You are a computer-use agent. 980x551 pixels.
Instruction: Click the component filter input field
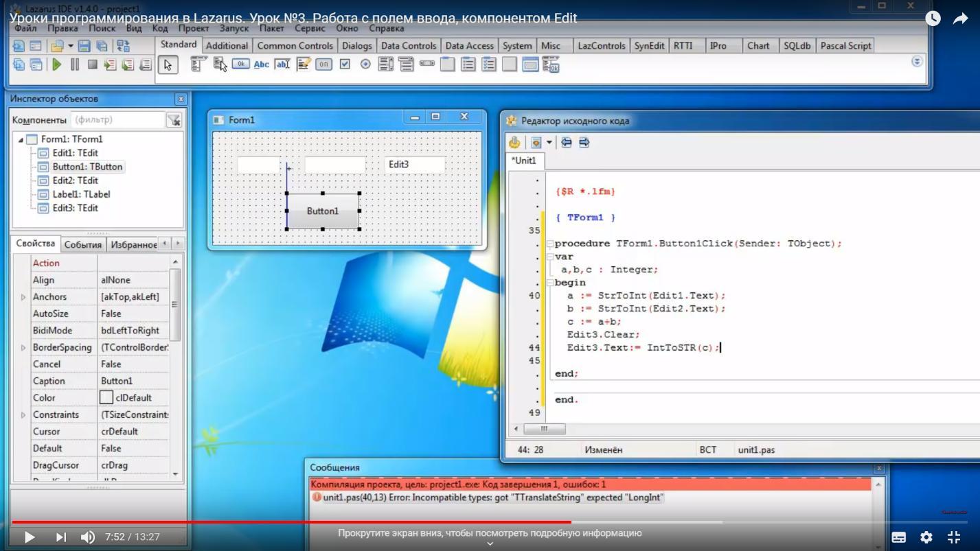[117, 120]
